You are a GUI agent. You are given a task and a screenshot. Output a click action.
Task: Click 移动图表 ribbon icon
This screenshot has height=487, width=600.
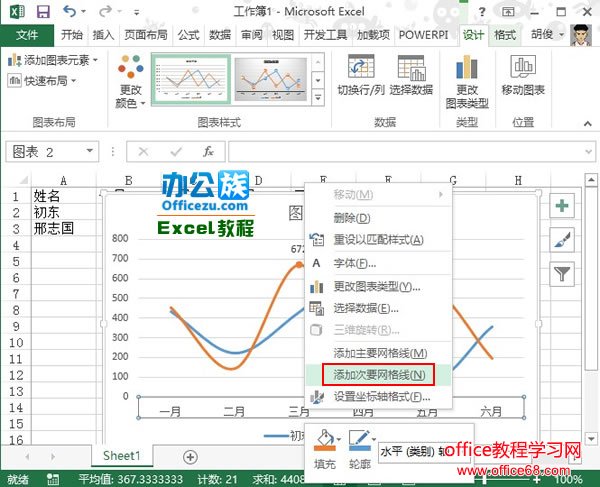click(523, 67)
